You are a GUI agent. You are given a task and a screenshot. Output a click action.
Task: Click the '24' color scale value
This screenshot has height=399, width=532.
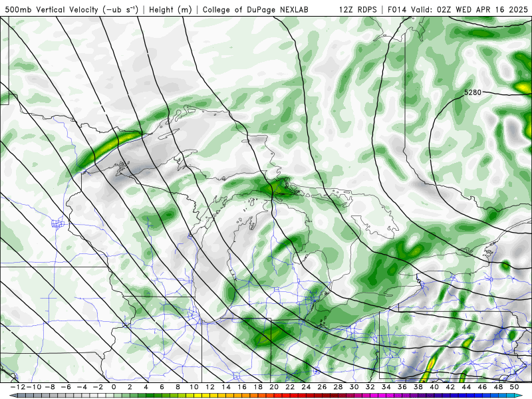tap(306, 387)
